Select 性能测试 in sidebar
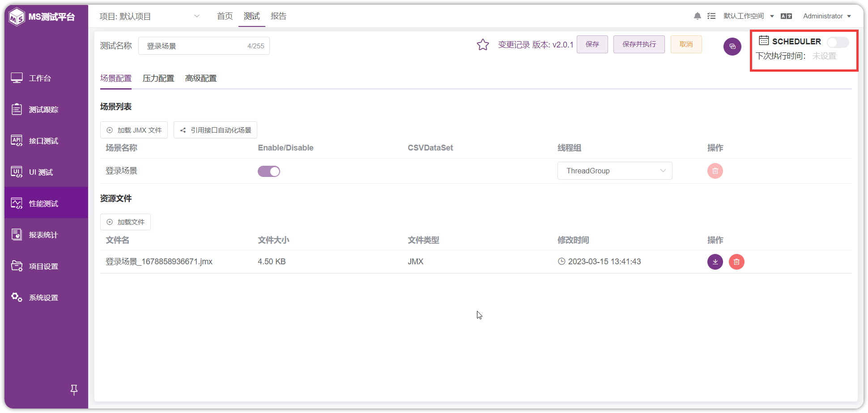868x413 pixels. click(46, 203)
